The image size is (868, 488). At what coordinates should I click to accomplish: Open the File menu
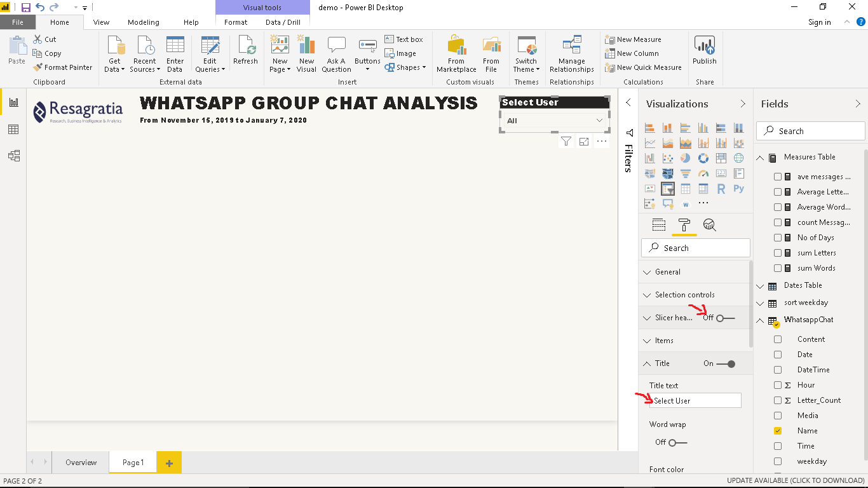click(x=18, y=22)
